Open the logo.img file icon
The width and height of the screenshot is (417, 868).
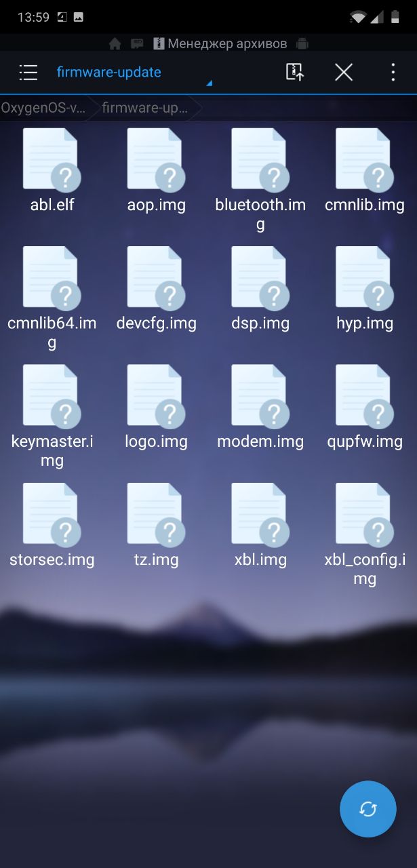(x=156, y=396)
